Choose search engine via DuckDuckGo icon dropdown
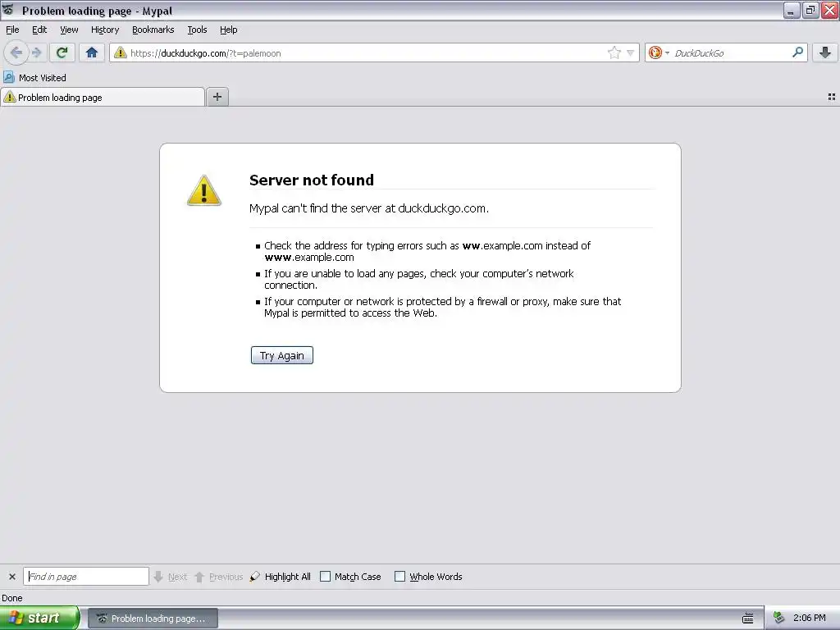 coord(659,52)
